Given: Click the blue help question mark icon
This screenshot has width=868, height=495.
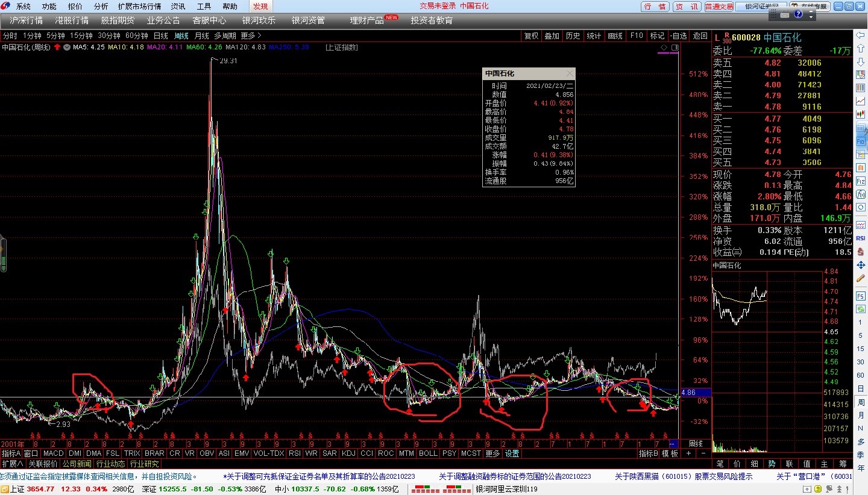Looking at the screenshot, I should click(798, 14).
